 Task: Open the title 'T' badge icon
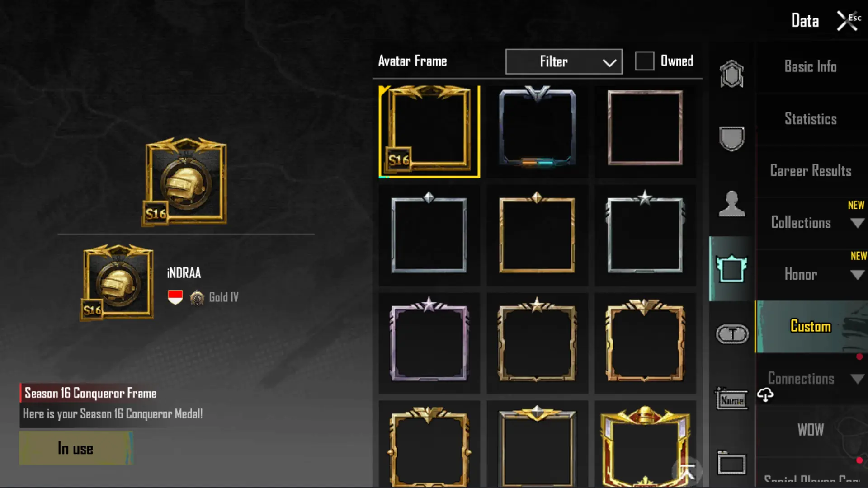[x=732, y=334]
